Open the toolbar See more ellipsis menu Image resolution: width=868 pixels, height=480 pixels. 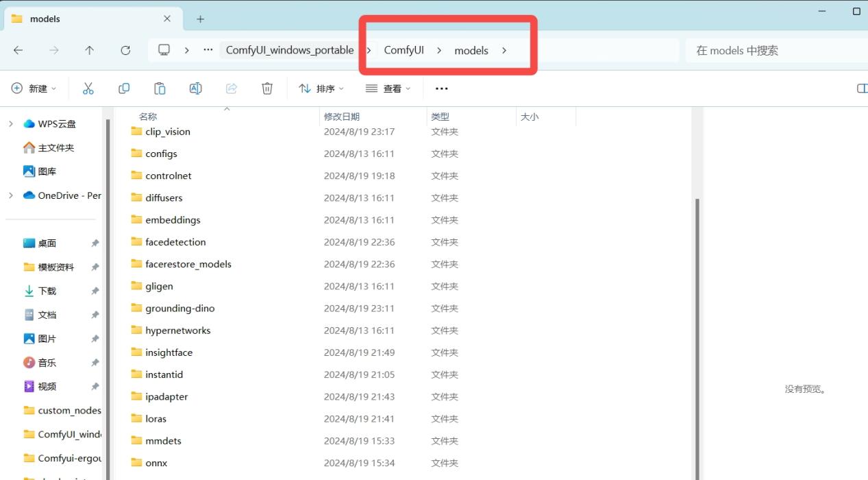point(442,88)
